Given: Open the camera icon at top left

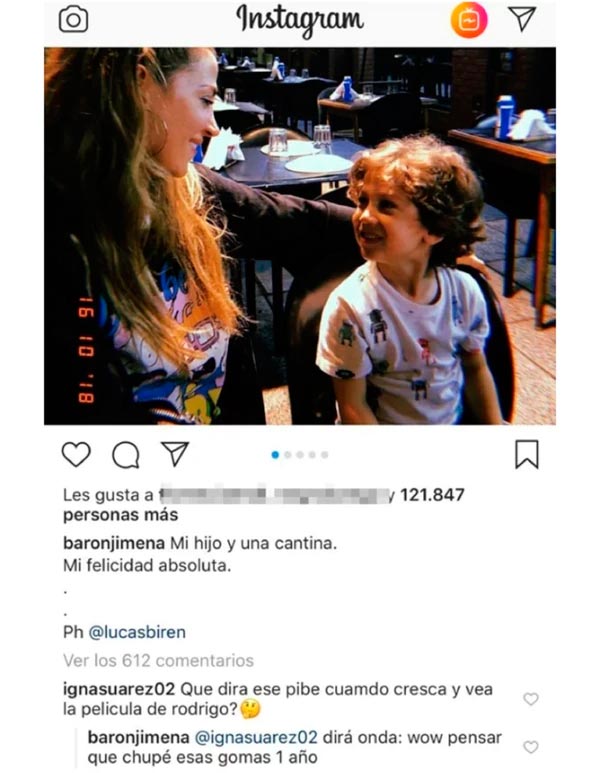Looking at the screenshot, I should pos(73,20).
